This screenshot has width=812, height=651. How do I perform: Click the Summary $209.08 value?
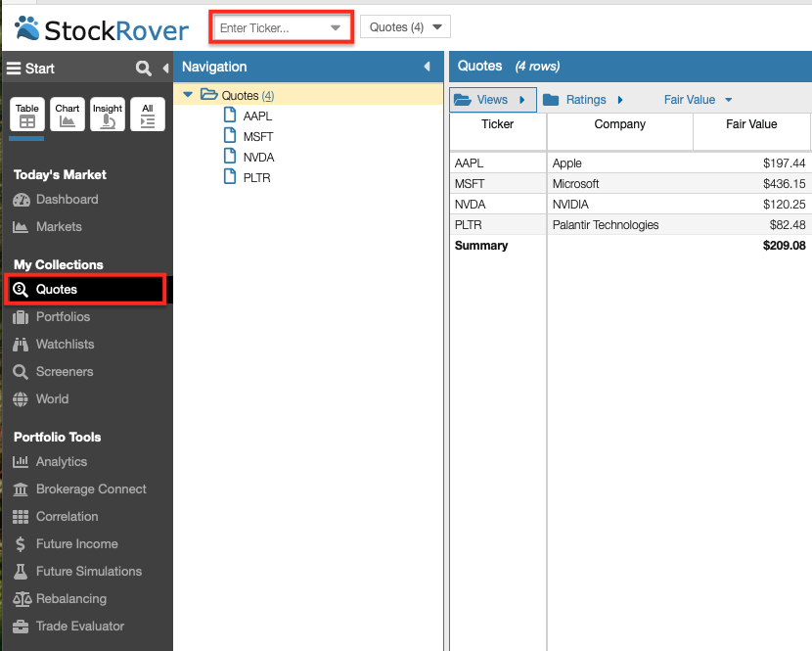(784, 246)
